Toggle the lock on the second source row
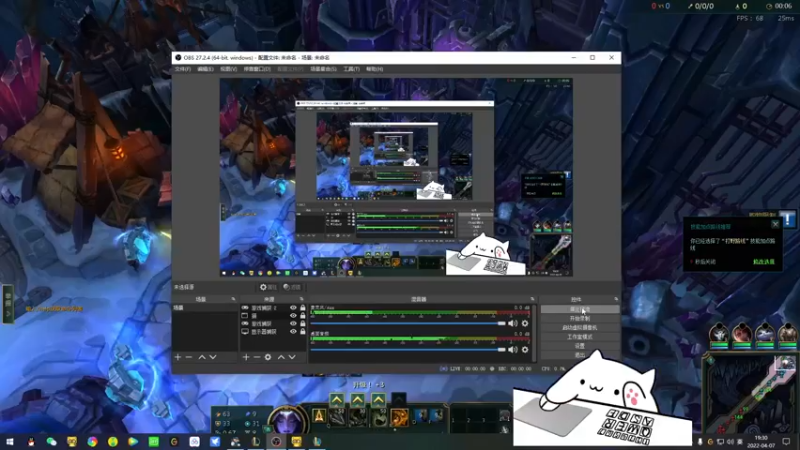 coord(303,316)
